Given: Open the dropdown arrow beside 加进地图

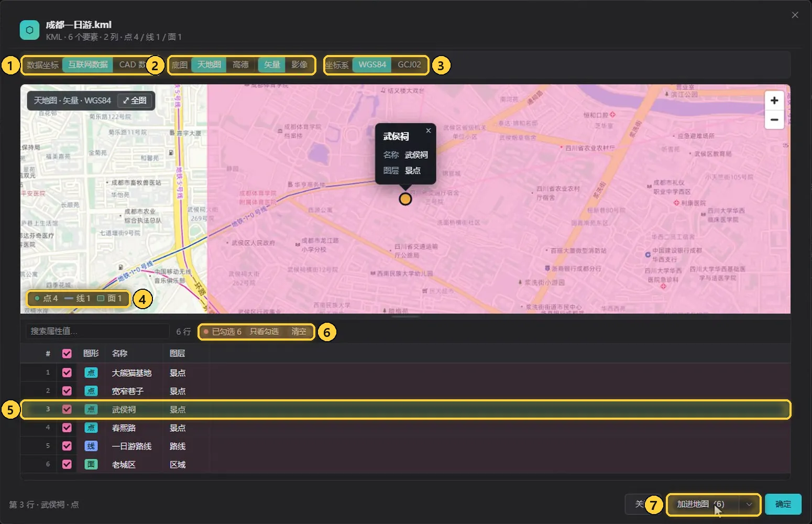Looking at the screenshot, I should pyautogui.click(x=749, y=504).
